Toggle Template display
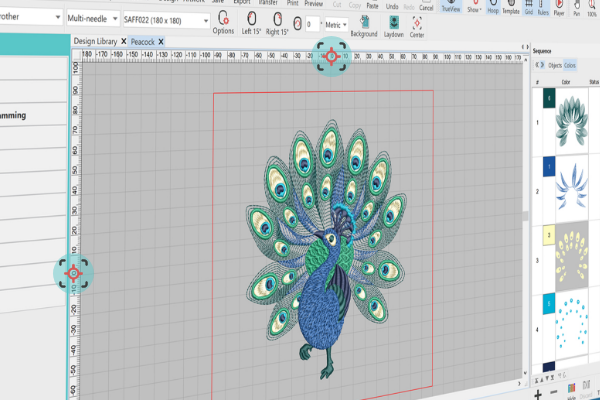This screenshot has width=600, height=400. point(511,7)
